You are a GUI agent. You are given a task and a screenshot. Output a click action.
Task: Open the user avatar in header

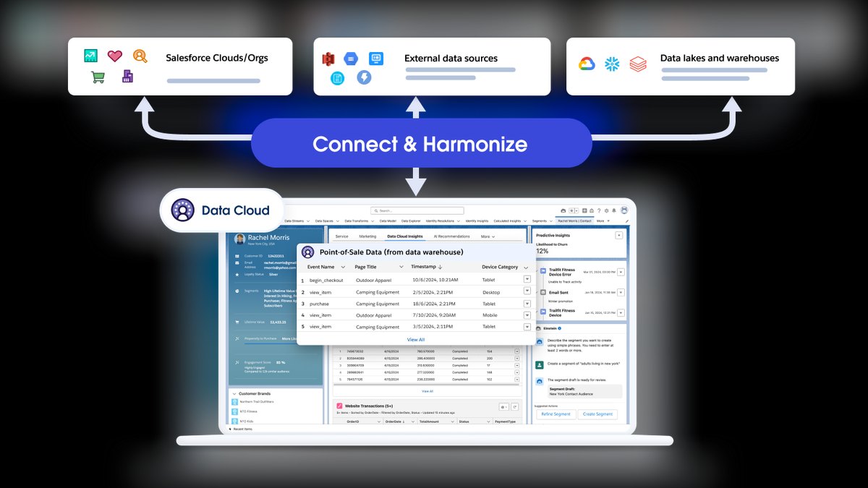point(624,210)
